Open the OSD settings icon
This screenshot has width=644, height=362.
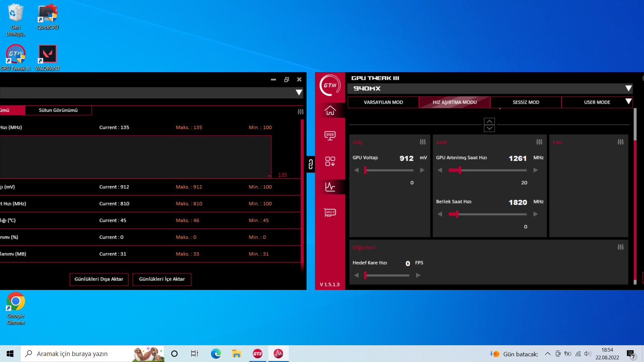tap(330, 135)
